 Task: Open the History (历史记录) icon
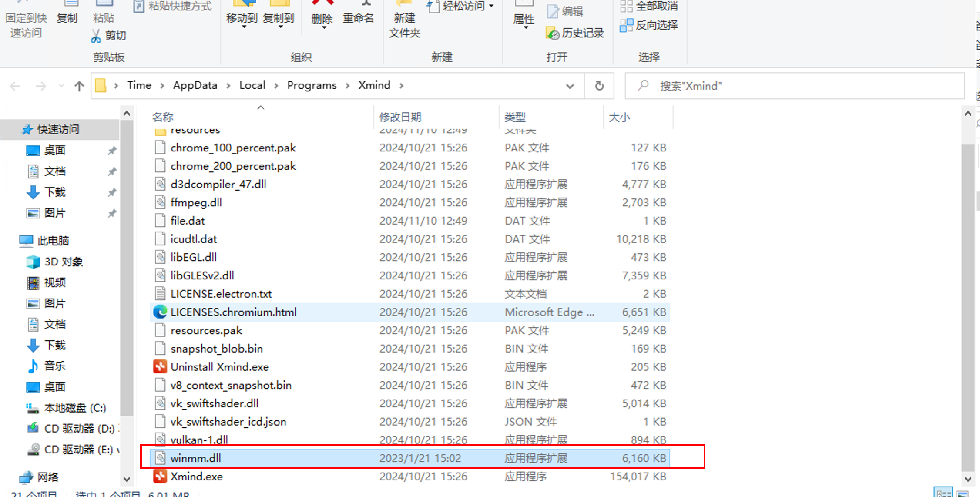[x=553, y=33]
